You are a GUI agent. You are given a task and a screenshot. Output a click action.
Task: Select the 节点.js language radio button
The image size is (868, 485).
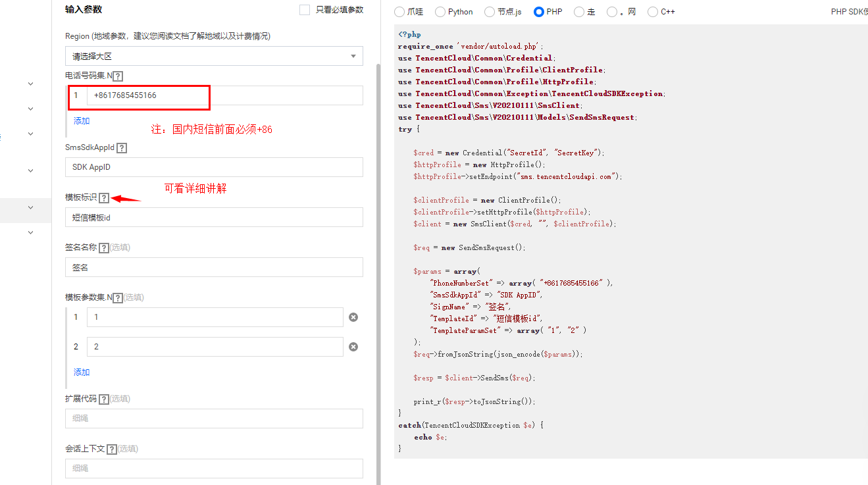(x=489, y=12)
